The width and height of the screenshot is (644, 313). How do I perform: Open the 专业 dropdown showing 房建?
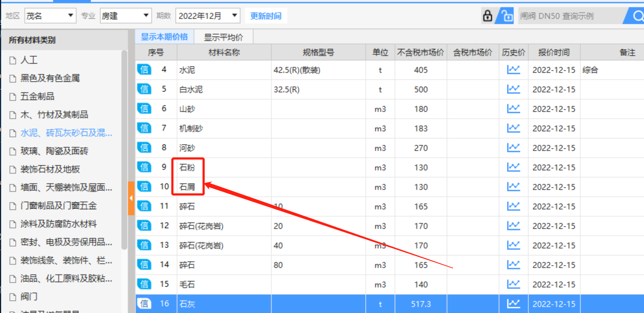[126, 16]
